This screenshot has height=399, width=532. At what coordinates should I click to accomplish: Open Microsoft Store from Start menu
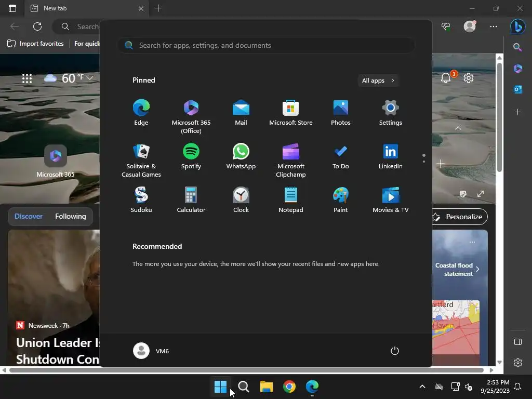pos(291,113)
